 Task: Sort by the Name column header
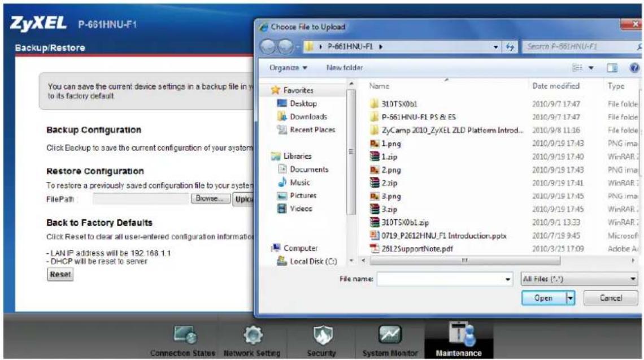[x=379, y=86]
